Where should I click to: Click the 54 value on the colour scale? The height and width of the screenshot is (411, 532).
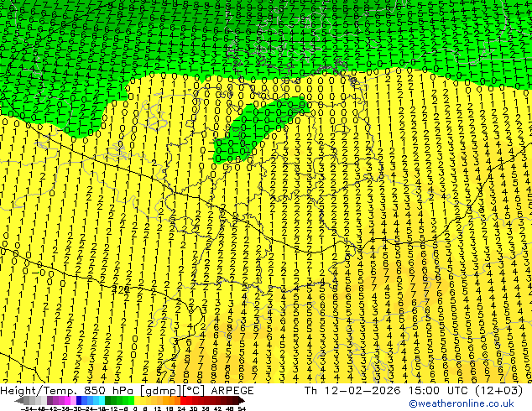tap(242, 409)
